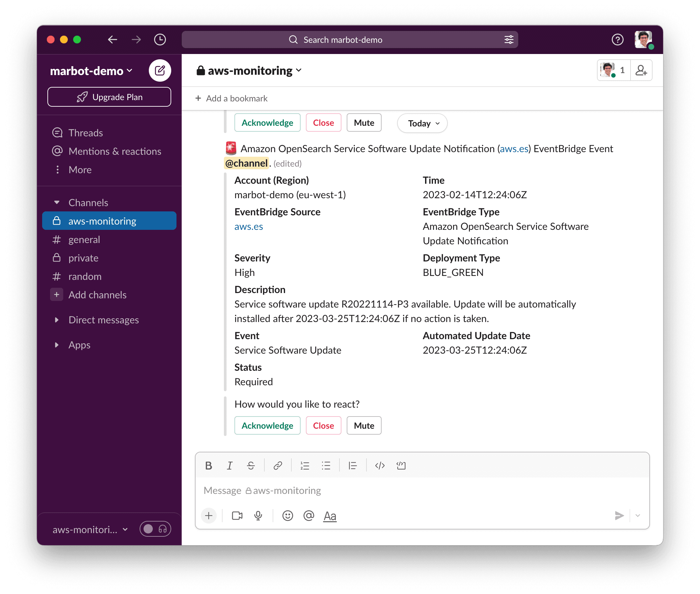Open the ordered list formatting icon
The width and height of the screenshot is (700, 594).
coord(305,466)
